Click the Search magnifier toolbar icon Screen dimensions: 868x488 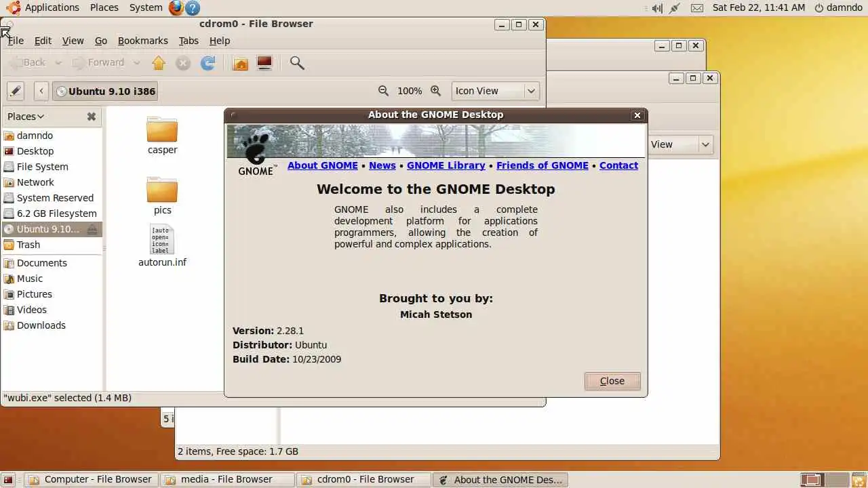tap(297, 63)
